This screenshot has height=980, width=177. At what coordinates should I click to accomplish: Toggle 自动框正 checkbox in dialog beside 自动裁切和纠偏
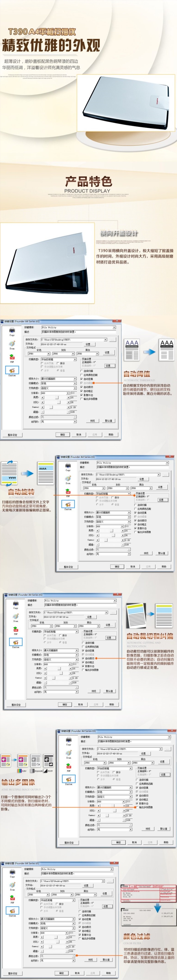(83, 662)
